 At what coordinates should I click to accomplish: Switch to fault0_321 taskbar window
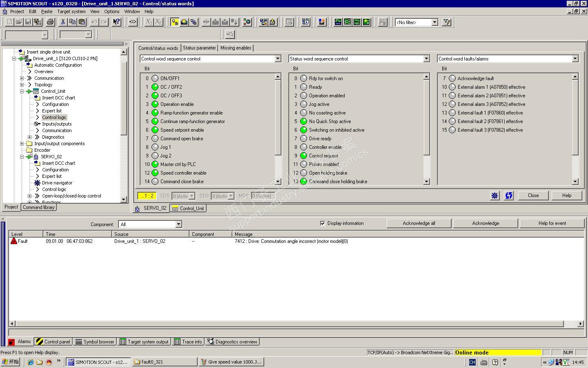[x=165, y=362]
